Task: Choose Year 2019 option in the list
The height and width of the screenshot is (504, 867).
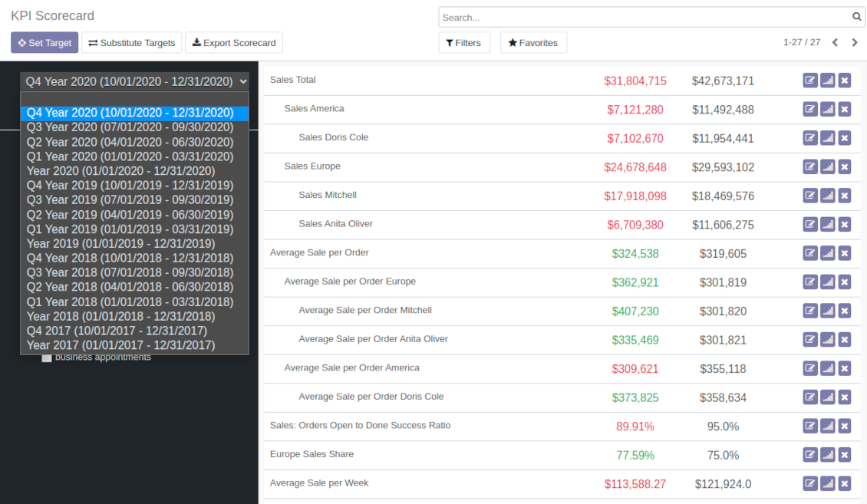Action: pyautogui.click(x=120, y=244)
